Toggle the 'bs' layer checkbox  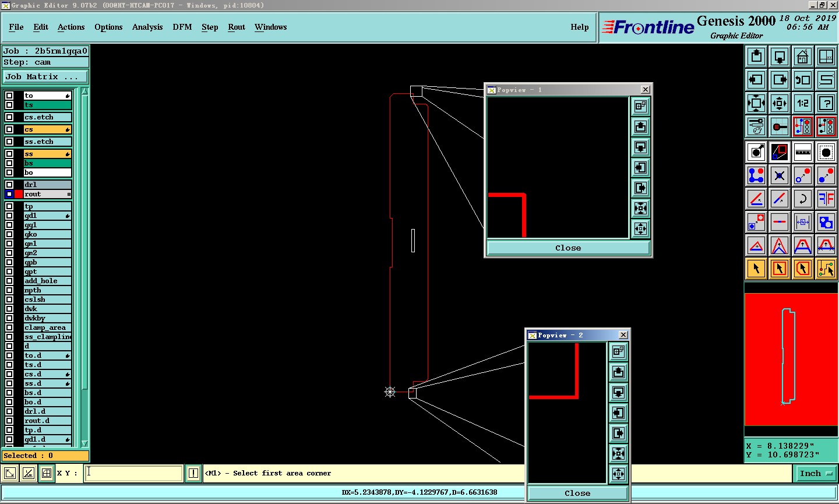(9, 163)
